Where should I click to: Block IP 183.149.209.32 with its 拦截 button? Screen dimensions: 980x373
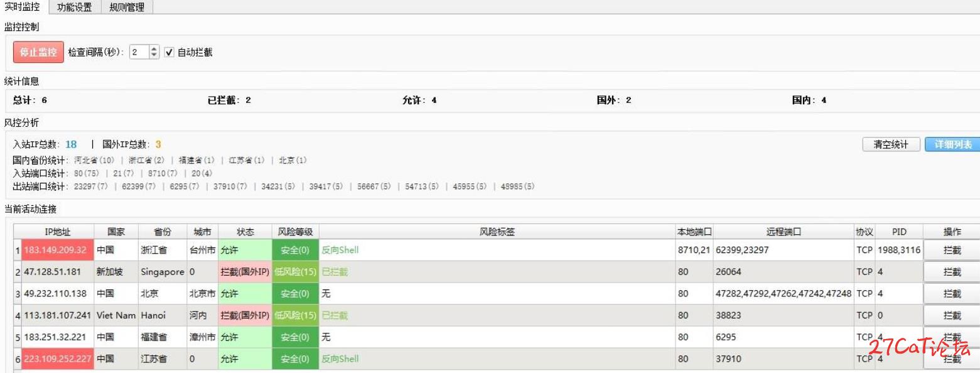[952, 250]
